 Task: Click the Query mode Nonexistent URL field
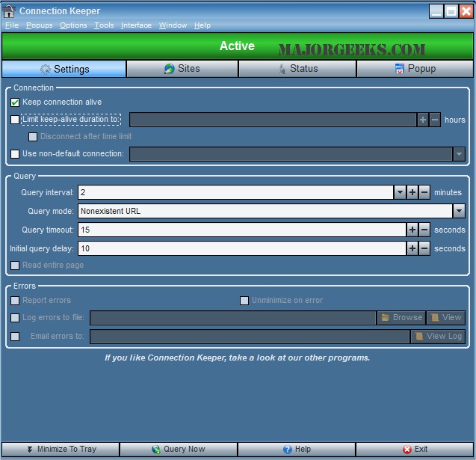tap(265, 211)
